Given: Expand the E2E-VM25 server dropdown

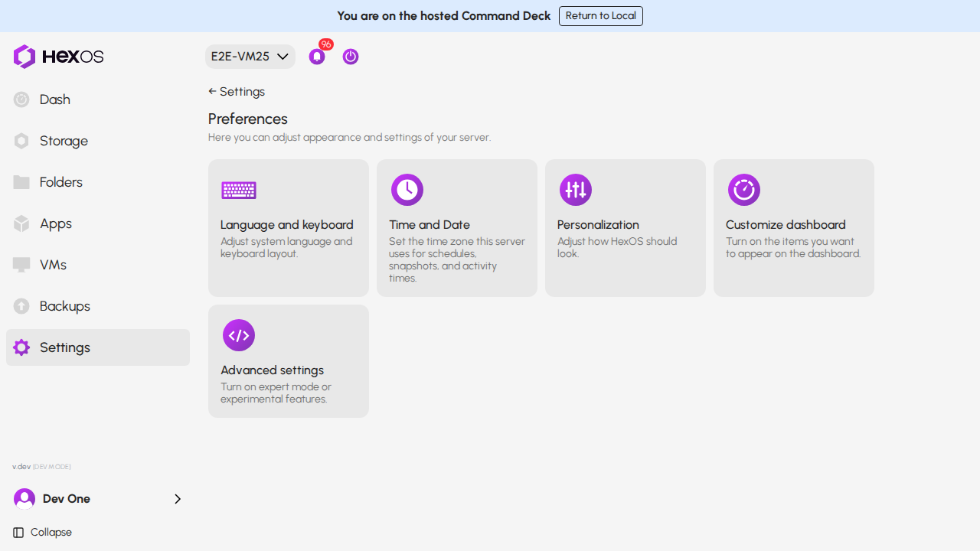Looking at the screenshot, I should pos(250,57).
